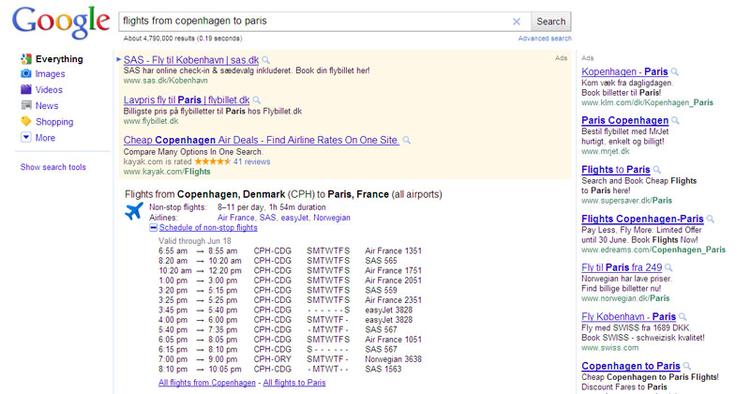The height and width of the screenshot is (394, 750).
Task: Select the Air France 1351 flight row
Action: pyautogui.click(x=290, y=251)
